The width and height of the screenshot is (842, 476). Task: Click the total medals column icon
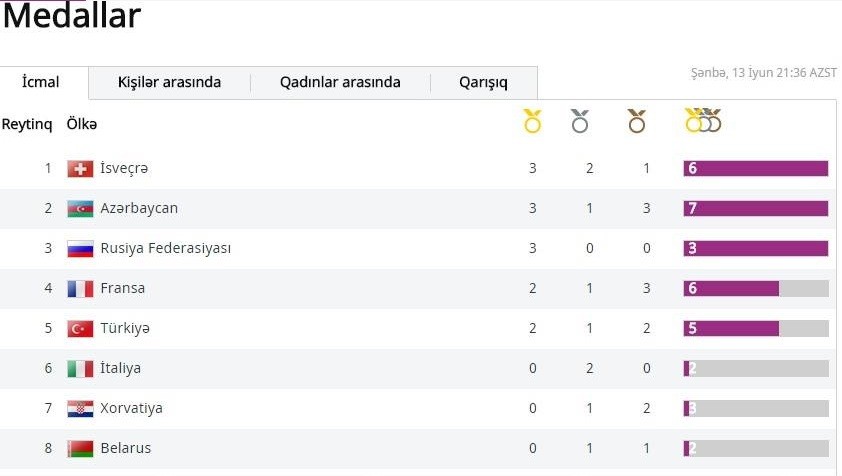pyautogui.click(x=702, y=121)
